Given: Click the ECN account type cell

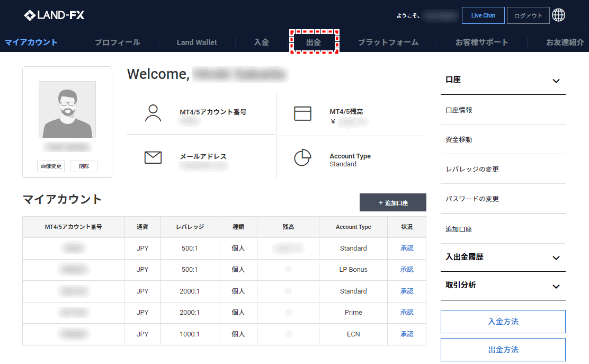Looking at the screenshot, I should (x=353, y=334).
